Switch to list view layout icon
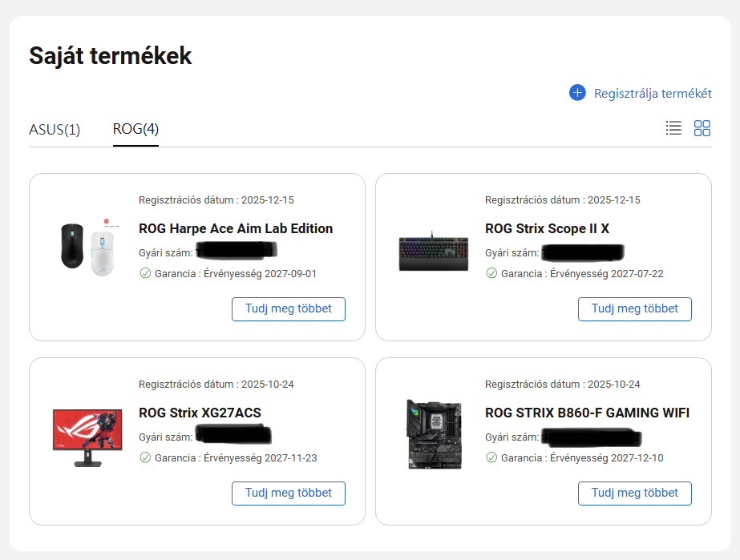 point(673,127)
